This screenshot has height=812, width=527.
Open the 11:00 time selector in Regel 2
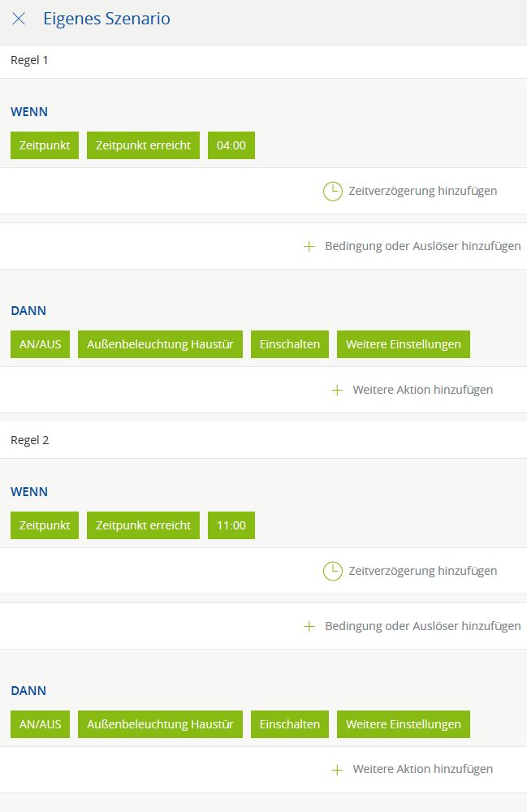(x=231, y=525)
